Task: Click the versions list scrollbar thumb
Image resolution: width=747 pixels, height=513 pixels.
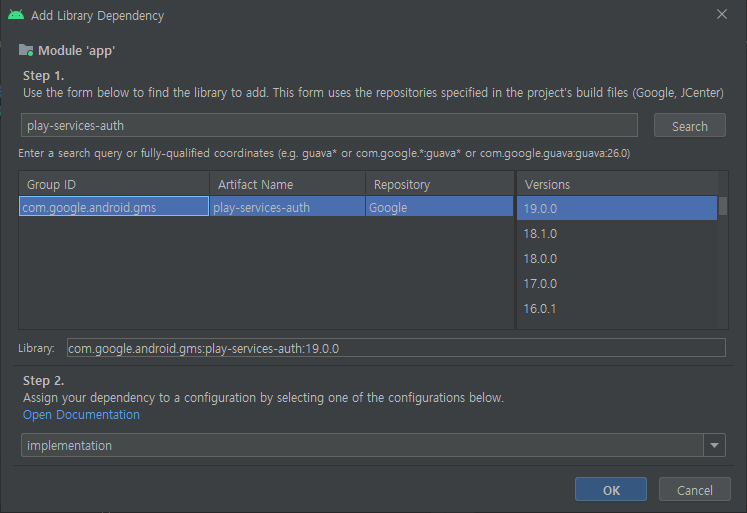Action: (x=723, y=206)
